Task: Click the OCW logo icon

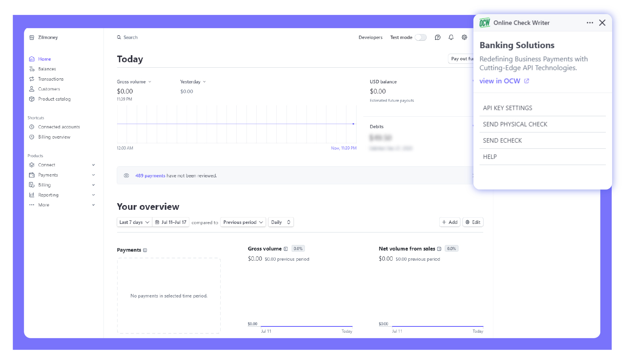Action: pos(485,23)
